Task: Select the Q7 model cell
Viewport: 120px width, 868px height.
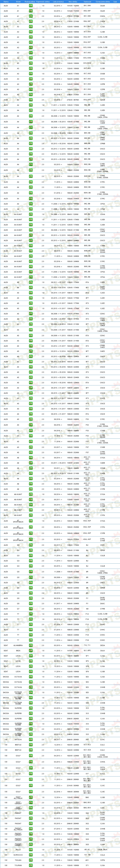Action: click(x=18, y=609)
